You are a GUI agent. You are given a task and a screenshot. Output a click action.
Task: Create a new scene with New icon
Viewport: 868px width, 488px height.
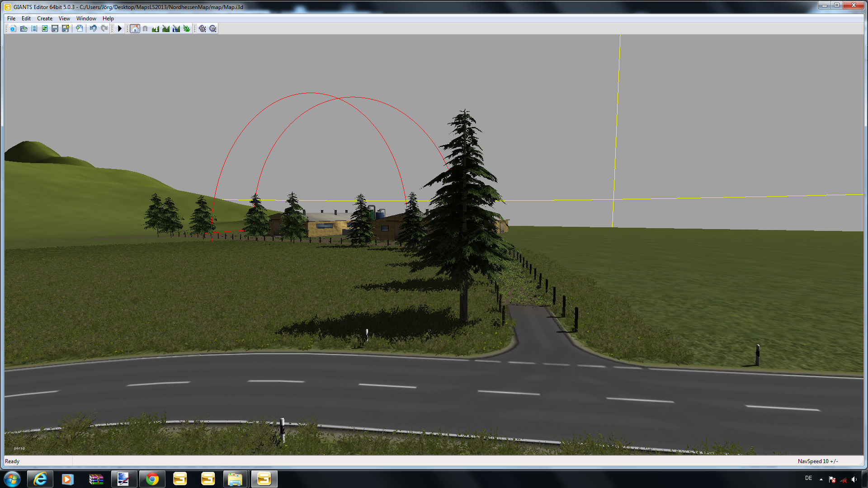coord(13,28)
